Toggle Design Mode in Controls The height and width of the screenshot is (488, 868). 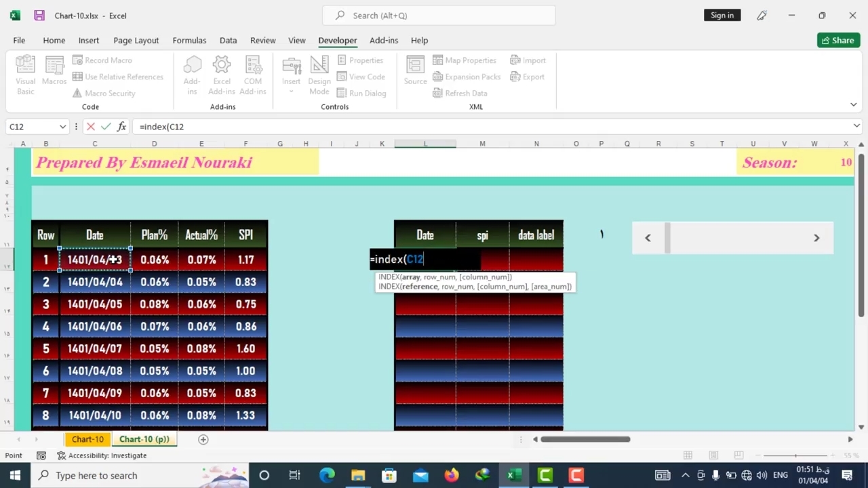[319, 75]
